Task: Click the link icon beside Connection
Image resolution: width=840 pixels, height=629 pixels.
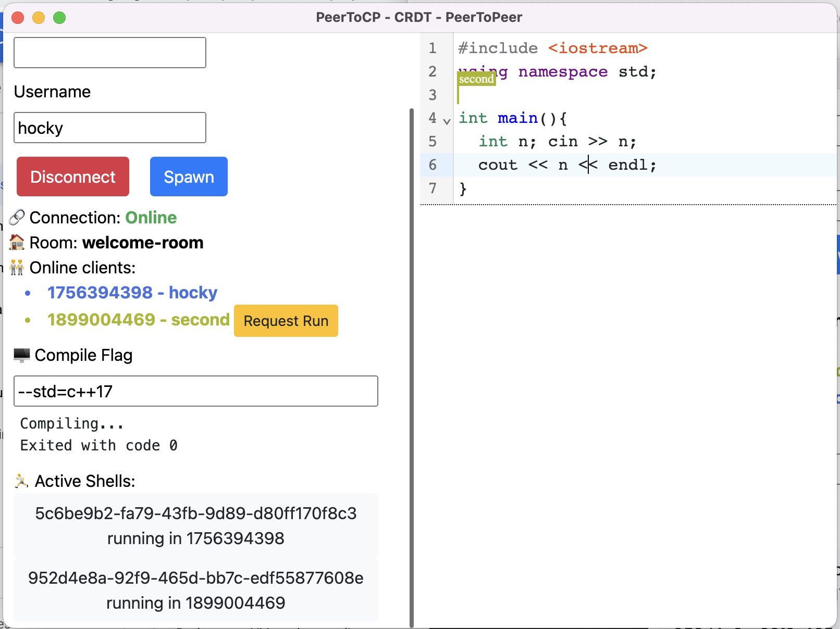Action: click(17, 218)
